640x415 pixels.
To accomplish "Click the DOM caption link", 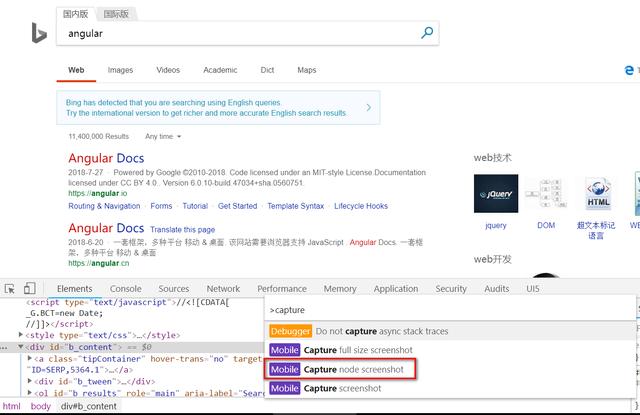I will point(546,225).
